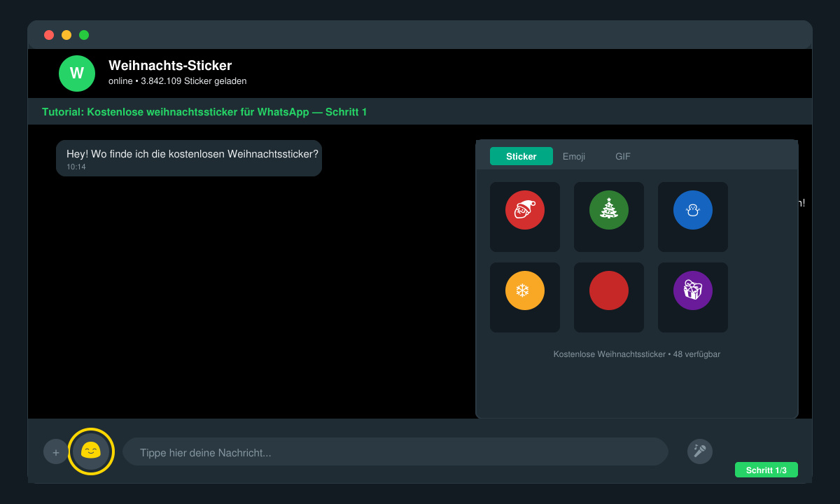The height and width of the screenshot is (504, 840).
Task: Click the online sticker count status text
Action: coord(178,81)
